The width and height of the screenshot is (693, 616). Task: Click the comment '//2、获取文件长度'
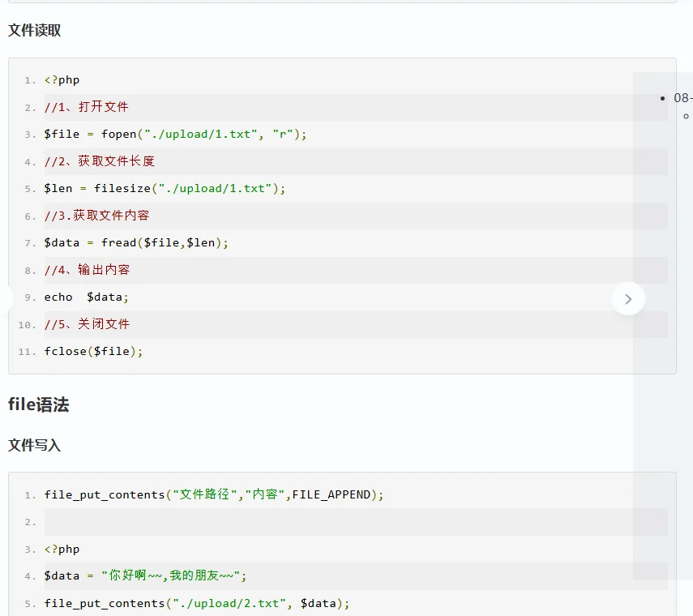click(x=100, y=161)
